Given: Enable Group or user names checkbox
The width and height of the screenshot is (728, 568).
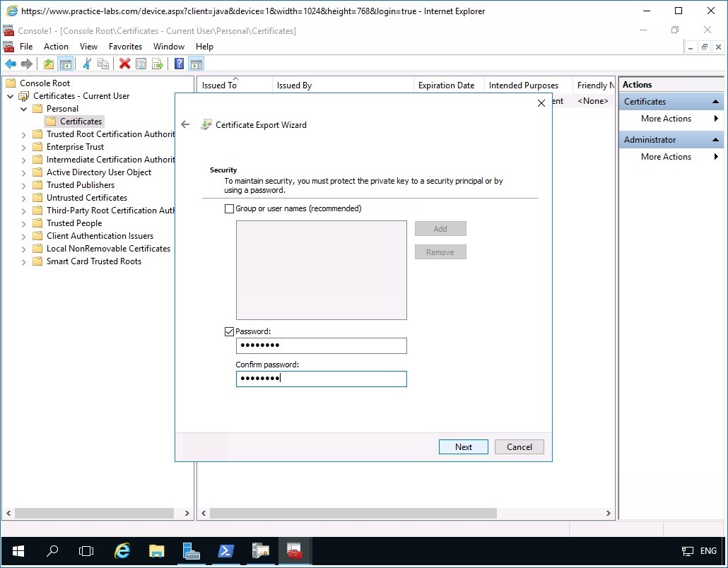Looking at the screenshot, I should coord(229,209).
